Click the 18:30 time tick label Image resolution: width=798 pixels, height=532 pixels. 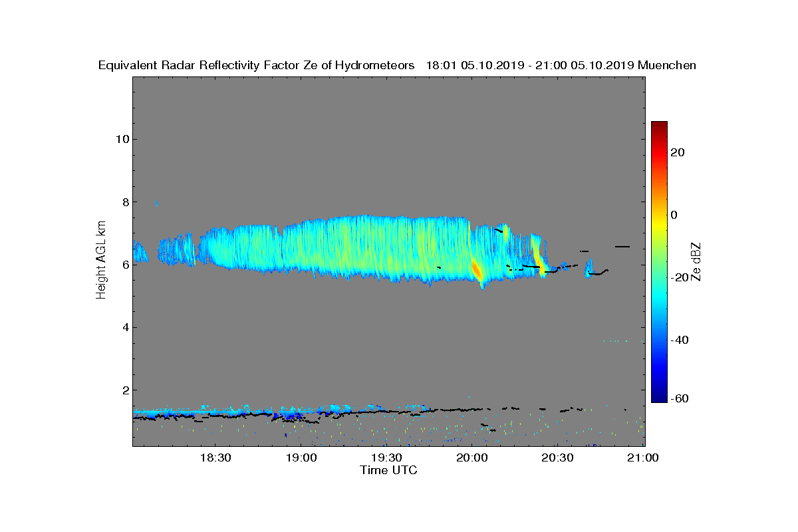[215, 458]
